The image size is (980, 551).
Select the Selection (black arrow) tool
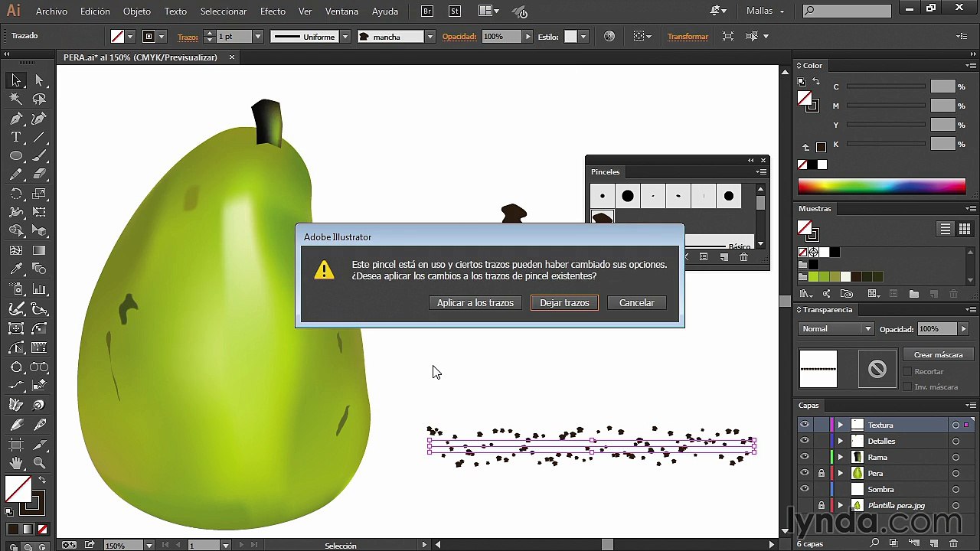16,80
